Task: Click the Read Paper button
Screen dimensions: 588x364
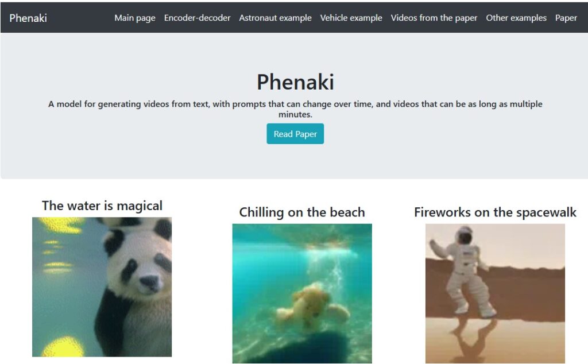Action: click(x=295, y=134)
